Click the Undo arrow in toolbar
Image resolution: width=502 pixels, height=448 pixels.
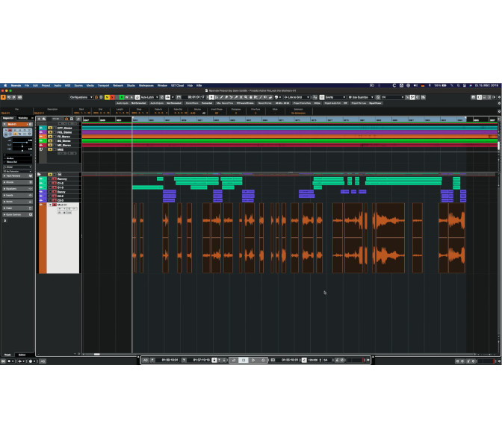pos(9,97)
